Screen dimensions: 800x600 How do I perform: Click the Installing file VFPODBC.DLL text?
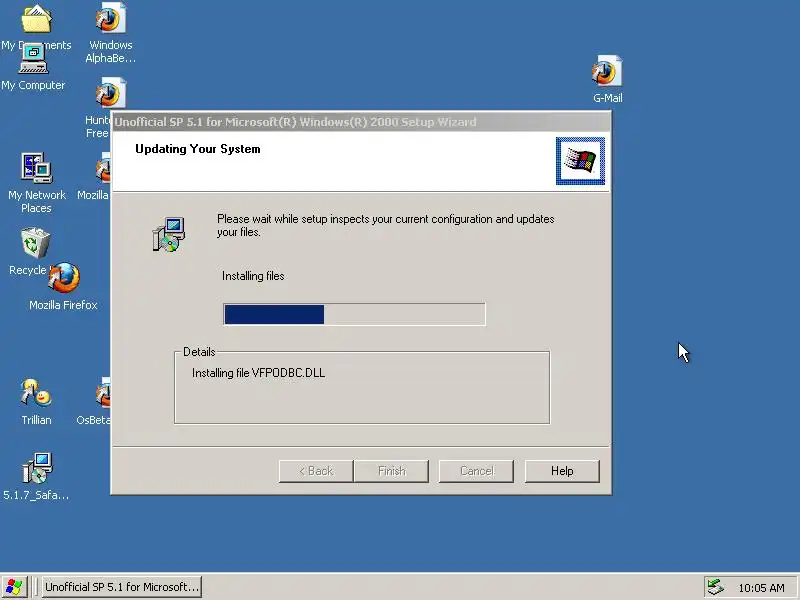[258, 373]
